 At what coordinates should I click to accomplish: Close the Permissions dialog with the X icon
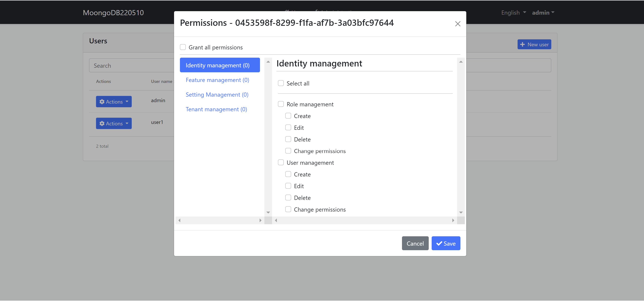click(458, 24)
